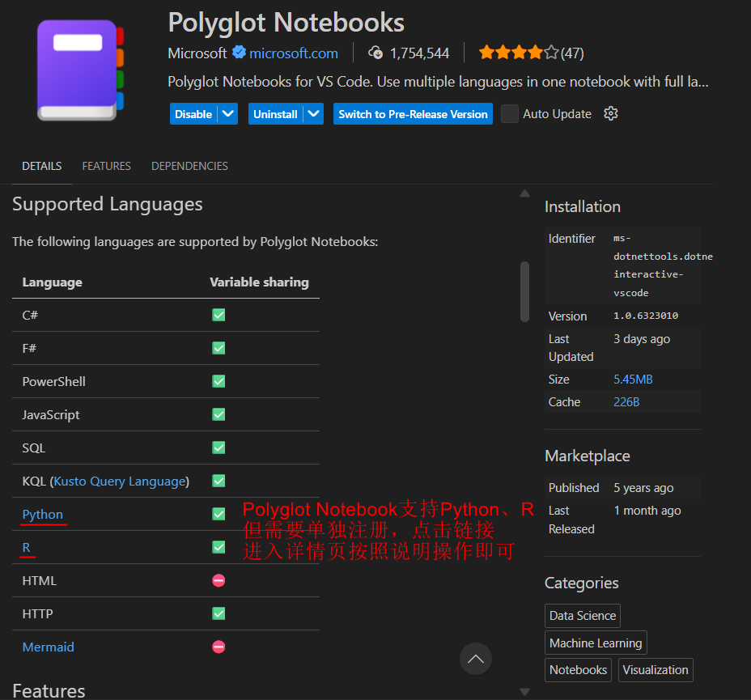This screenshot has width=751, height=700.
Task: Click the green check for Python
Action: [x=219, y=514]
